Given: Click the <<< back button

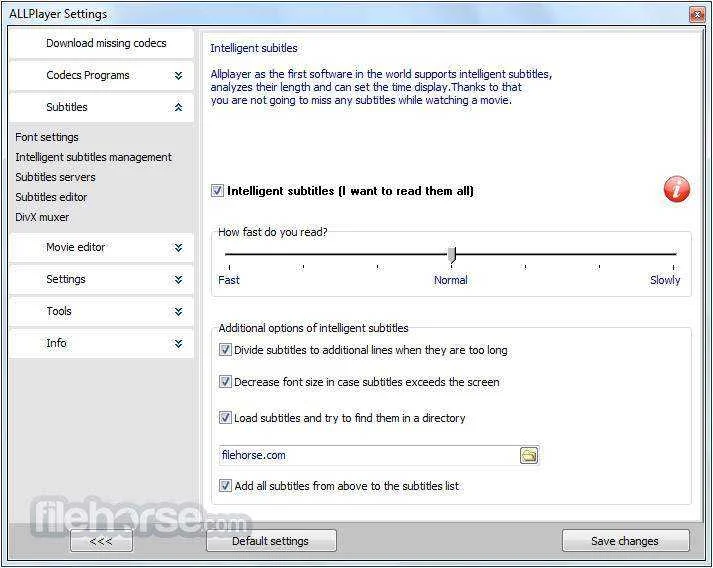Looking at the screenshot, I should click(101, 541).
